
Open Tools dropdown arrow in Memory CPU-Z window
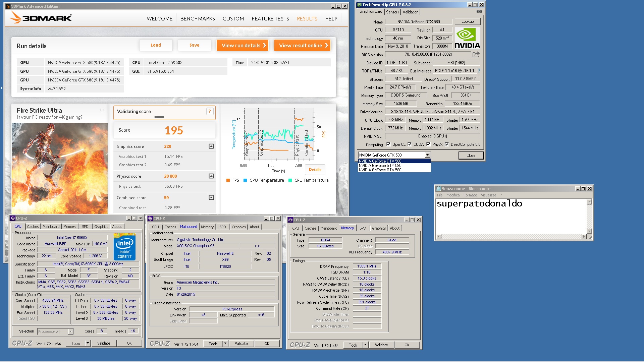365,345
